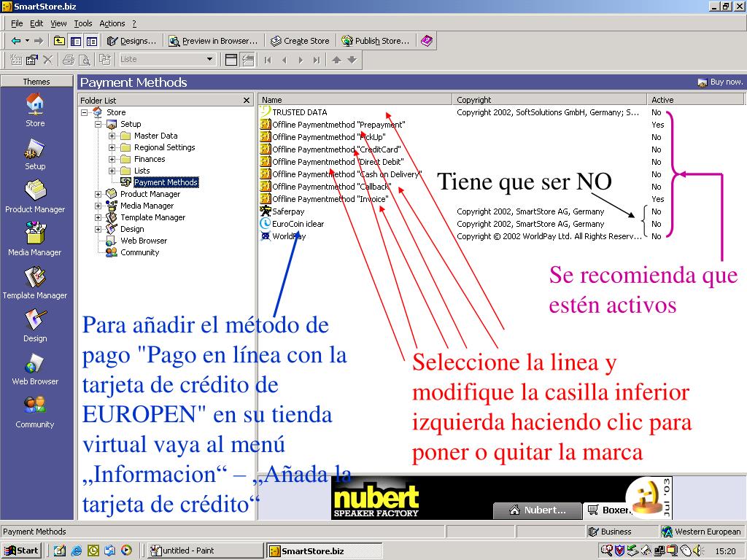Open Community in the Themes bar

[x=35, y=413]
